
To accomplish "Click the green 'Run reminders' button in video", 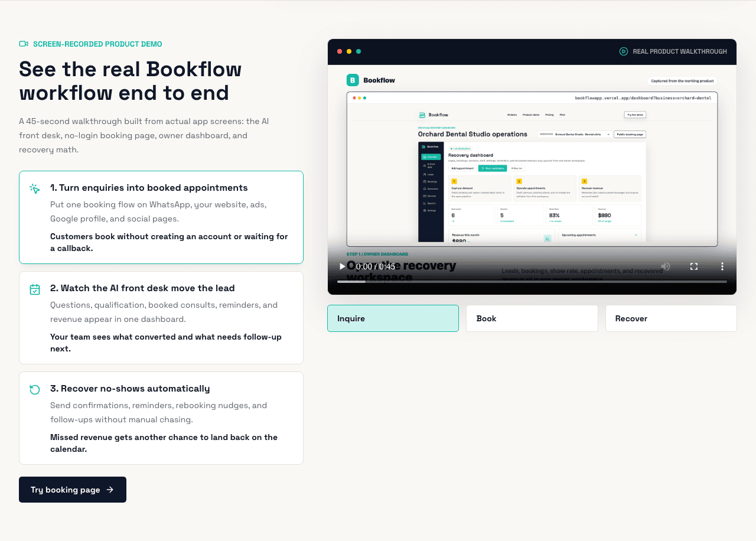I will pyautogui.click(x=493, y=168).
